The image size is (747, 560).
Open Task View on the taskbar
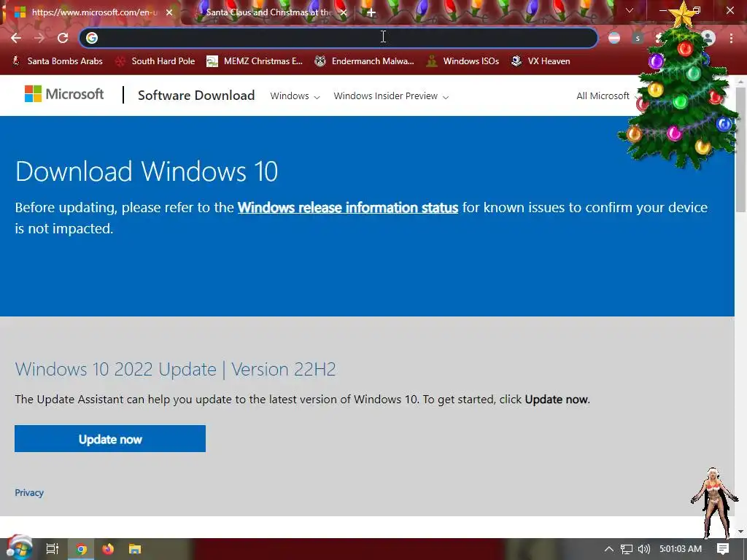coord(53,549)
